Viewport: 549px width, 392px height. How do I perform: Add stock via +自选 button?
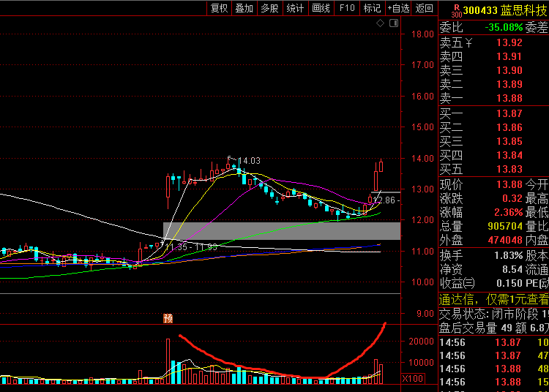pos(398,8)
